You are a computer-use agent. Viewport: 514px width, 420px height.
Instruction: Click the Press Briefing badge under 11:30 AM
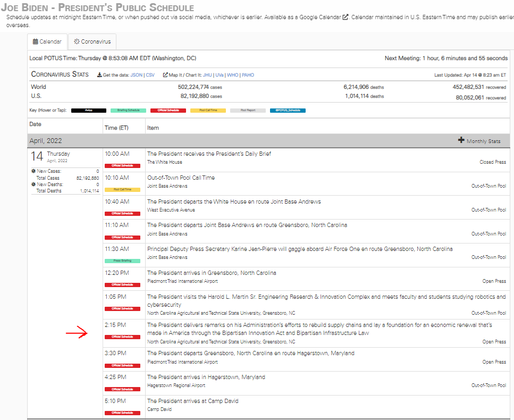(123, 261)
